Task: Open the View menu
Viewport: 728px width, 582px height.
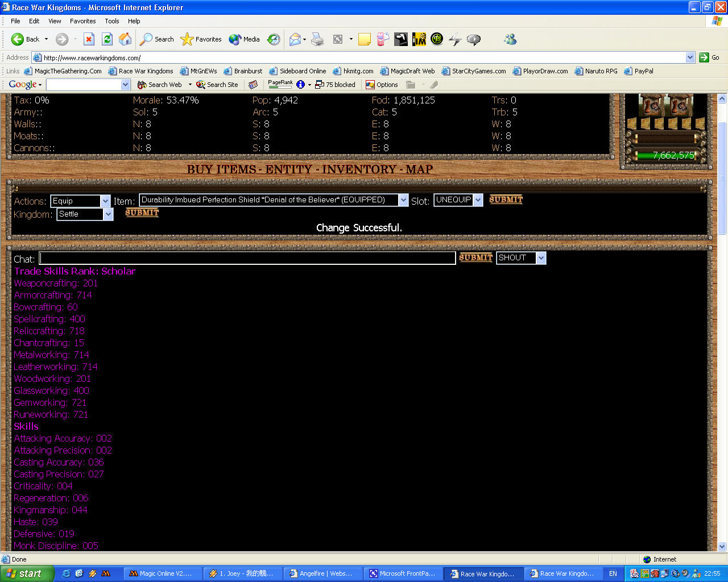Action: (x=55, y=21)
